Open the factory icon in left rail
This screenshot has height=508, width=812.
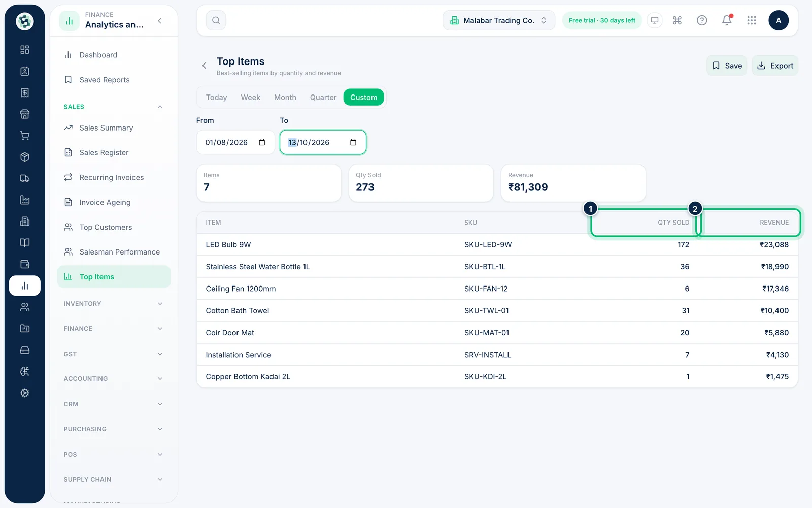coord(24,200)
